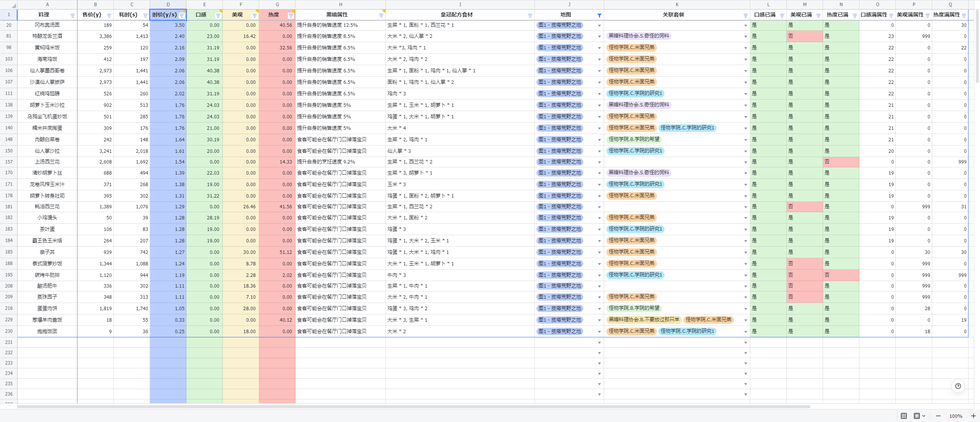Select column D header
Viewport: 980px width, 422px height.
pyautogui.click(x=168, y=5)
